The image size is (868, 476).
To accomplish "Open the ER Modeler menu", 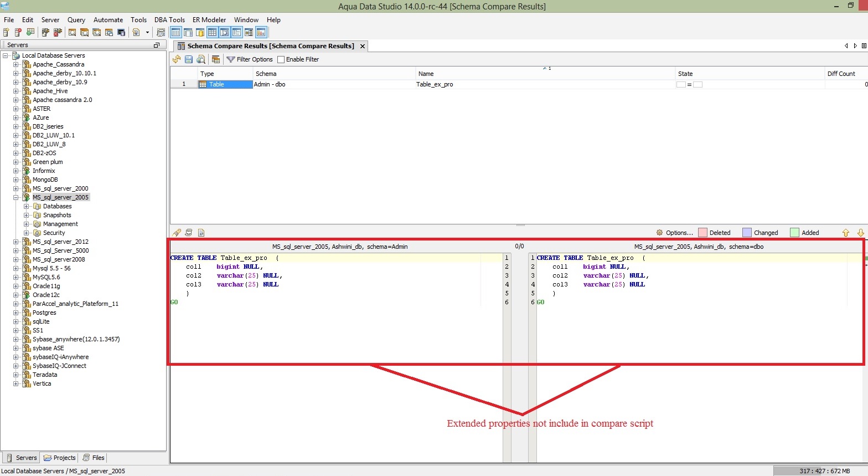I will (209, 19).
